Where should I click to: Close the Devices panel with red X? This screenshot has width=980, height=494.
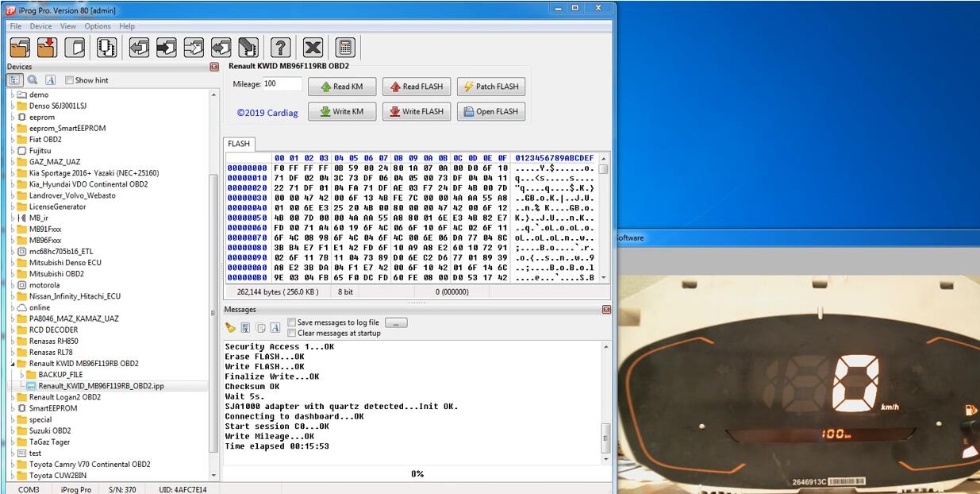coord(214,67)
